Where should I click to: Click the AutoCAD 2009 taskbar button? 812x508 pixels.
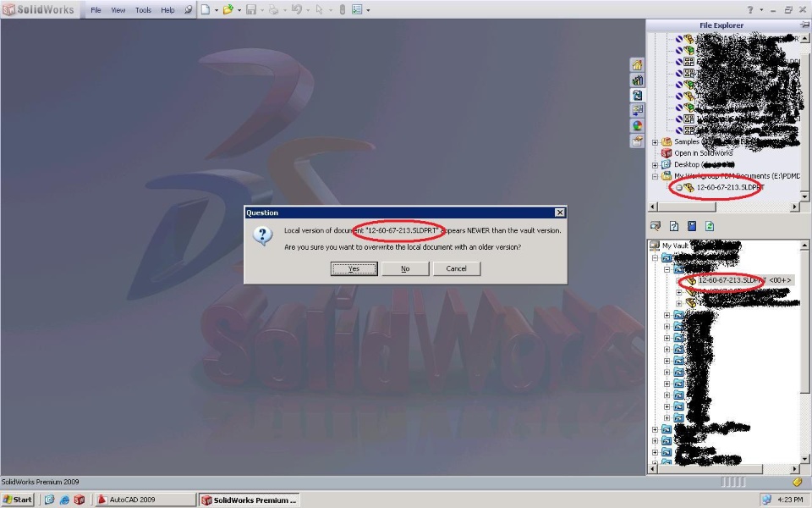tap(145, 500)
